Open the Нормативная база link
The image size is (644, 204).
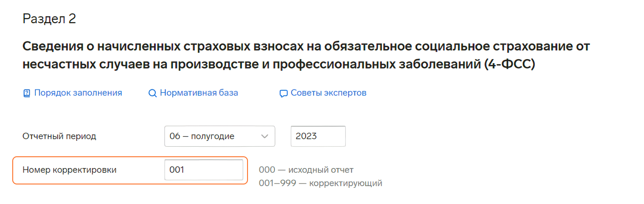click(x=199, y=93)
